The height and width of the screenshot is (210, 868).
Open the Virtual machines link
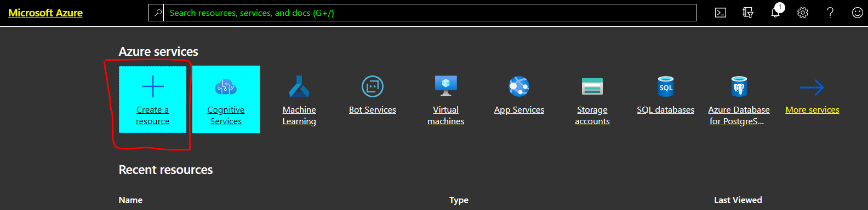click(446, 115)
